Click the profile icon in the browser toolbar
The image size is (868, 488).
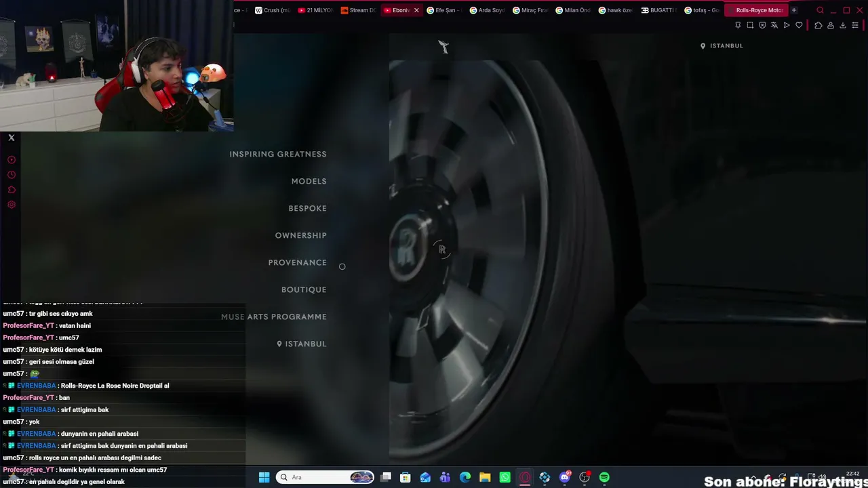point(831,25)
